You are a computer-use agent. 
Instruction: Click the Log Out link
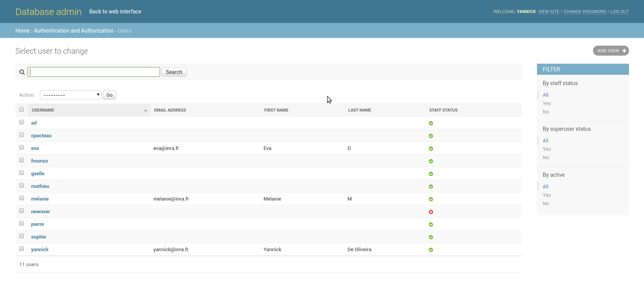click(620, 12)
